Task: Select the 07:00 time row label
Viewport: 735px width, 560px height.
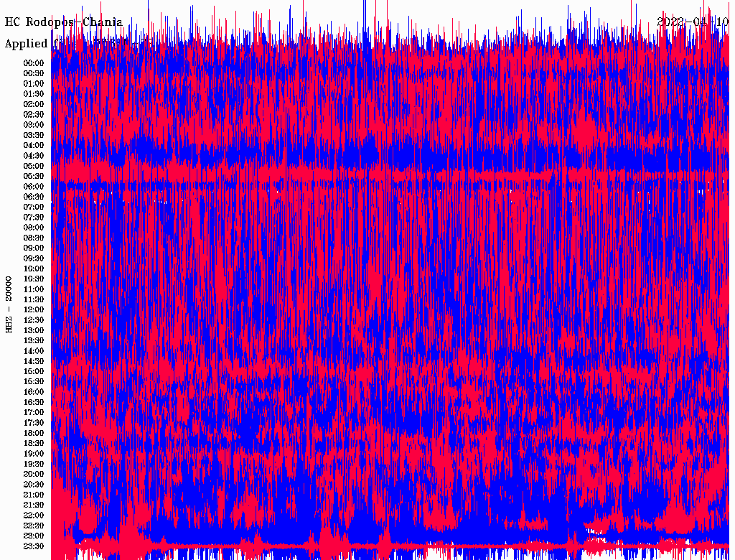Action: (x=34, y=207)
